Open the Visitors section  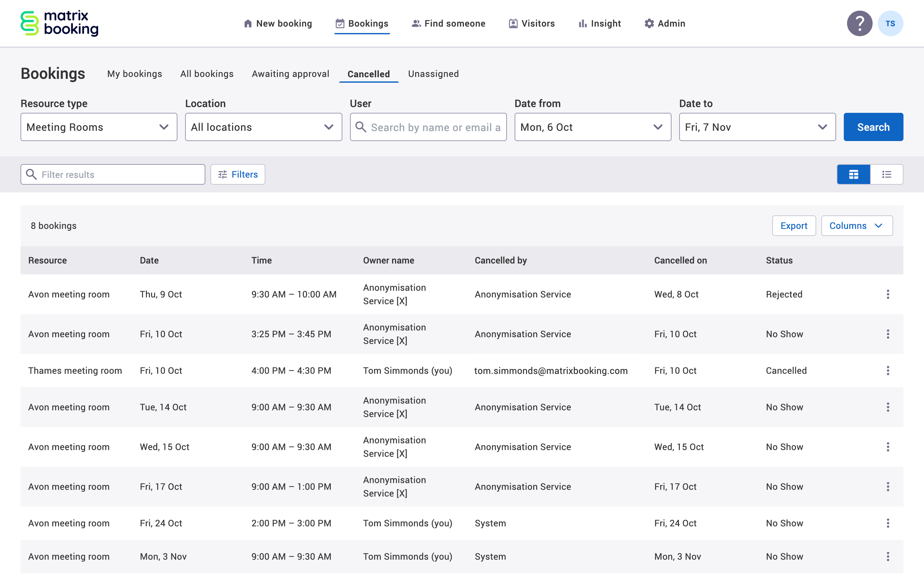[x=532, y=23]
